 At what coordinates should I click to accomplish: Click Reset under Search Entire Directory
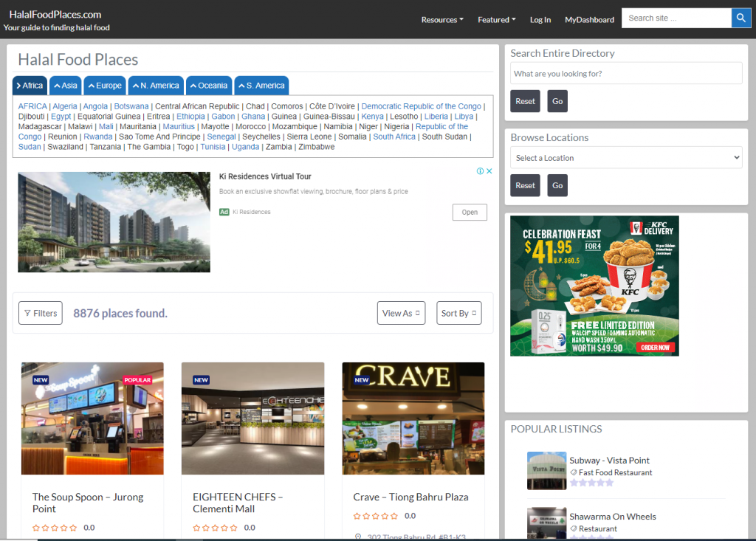coord(525,101)
